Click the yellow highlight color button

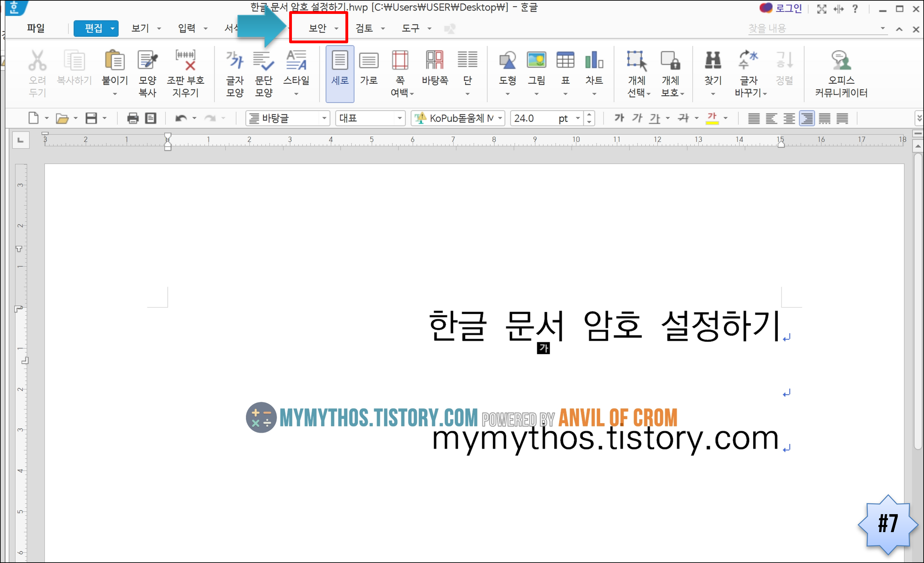click(712, 118)
